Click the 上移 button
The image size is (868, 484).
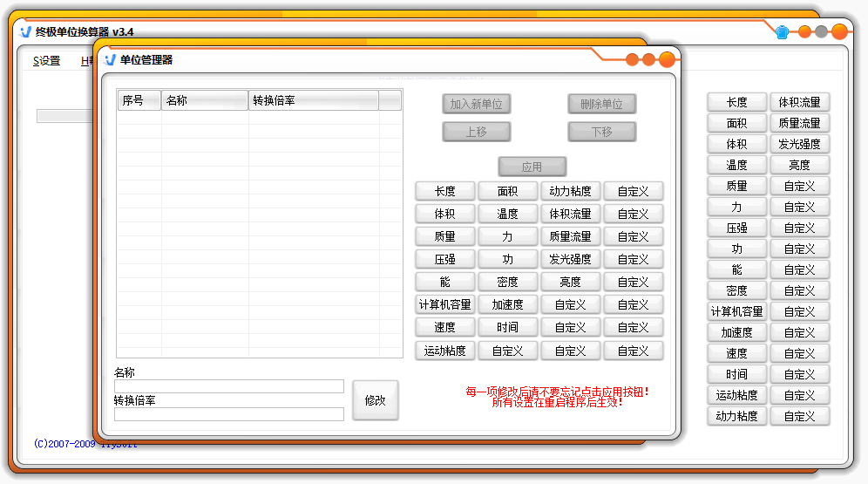[x=476, y=132]
